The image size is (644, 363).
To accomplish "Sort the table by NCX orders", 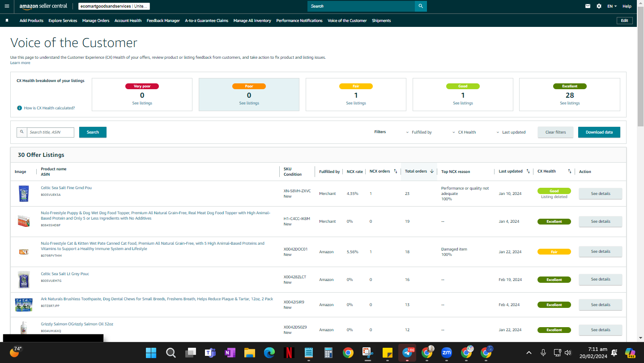I will tap(396, 171).
